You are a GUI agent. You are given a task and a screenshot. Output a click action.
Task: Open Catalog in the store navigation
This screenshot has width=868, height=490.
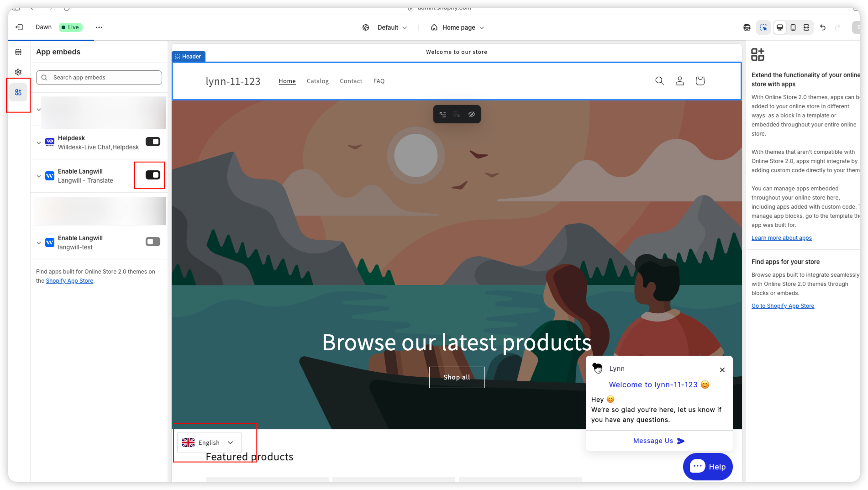tap(318, 81)
